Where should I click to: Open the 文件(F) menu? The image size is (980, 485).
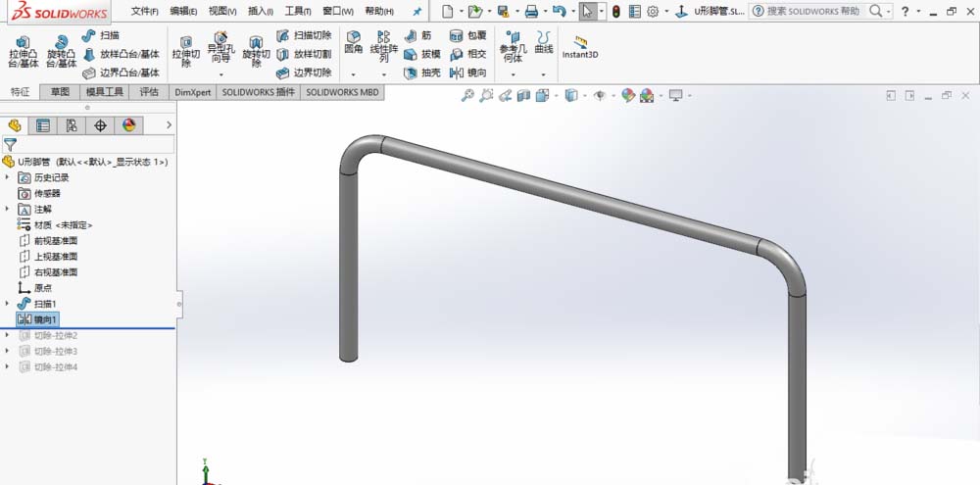coord(144,11)
